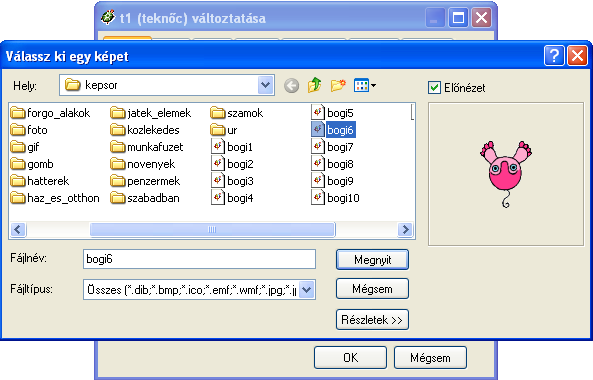Select the bogi10 image file
This screenshot has width=593, height=380.
point(335,198)
